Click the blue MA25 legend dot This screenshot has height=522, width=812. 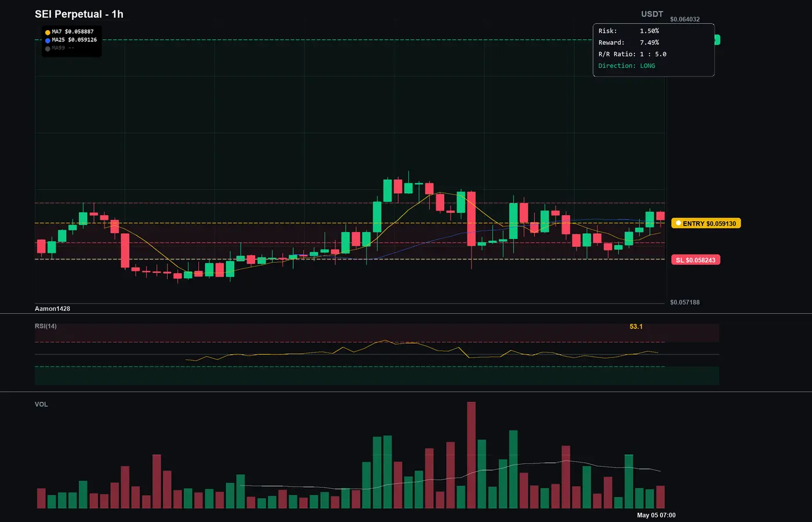tap(48, 41)
